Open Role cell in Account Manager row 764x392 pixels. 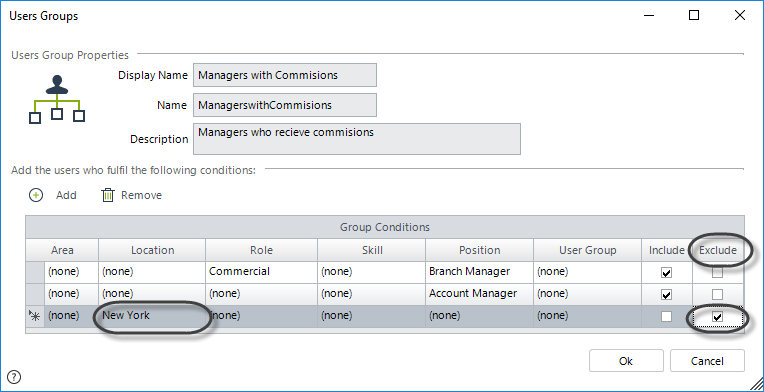(x=262, y=294)
